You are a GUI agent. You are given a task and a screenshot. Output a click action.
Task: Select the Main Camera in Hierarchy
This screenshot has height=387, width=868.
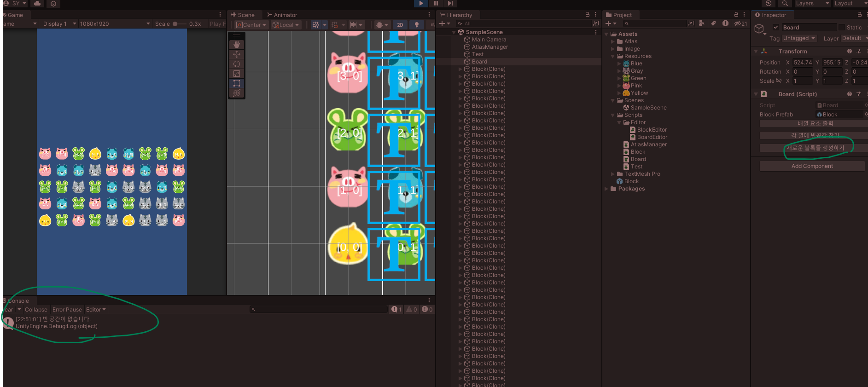489,40
